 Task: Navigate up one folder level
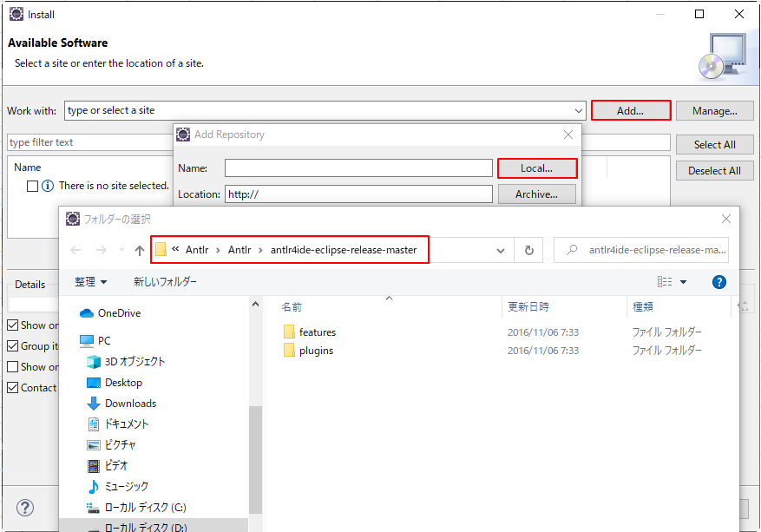click(x=141, y=249)
